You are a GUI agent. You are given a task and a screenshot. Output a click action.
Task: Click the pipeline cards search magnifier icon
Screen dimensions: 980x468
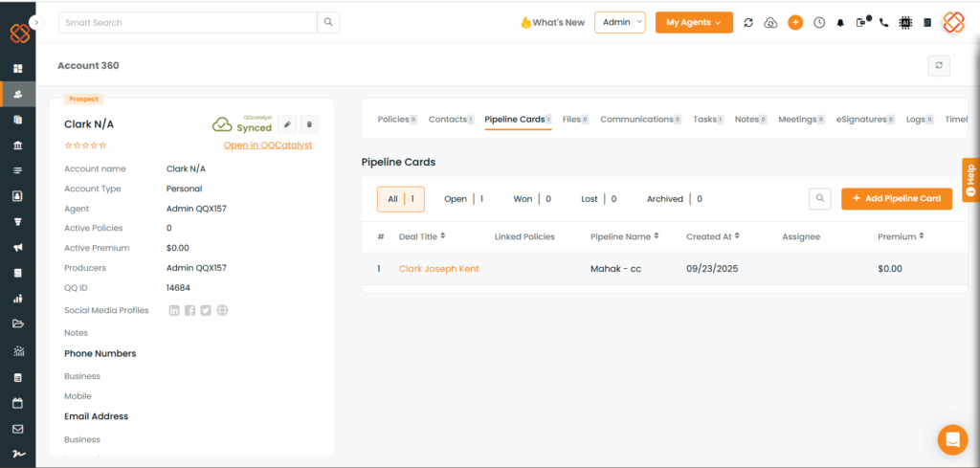[819, 198]
